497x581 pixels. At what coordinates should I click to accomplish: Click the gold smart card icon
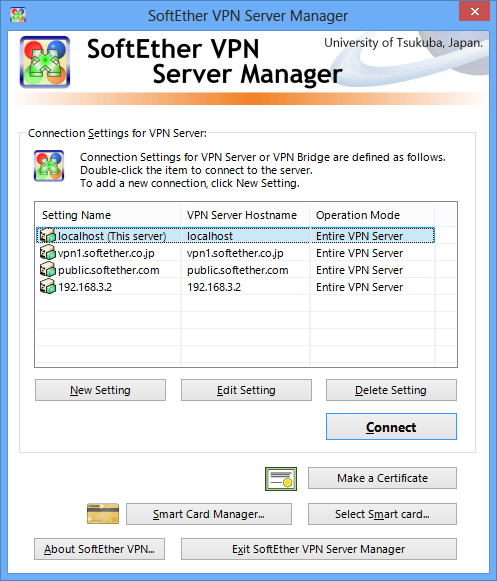(103, 514)
